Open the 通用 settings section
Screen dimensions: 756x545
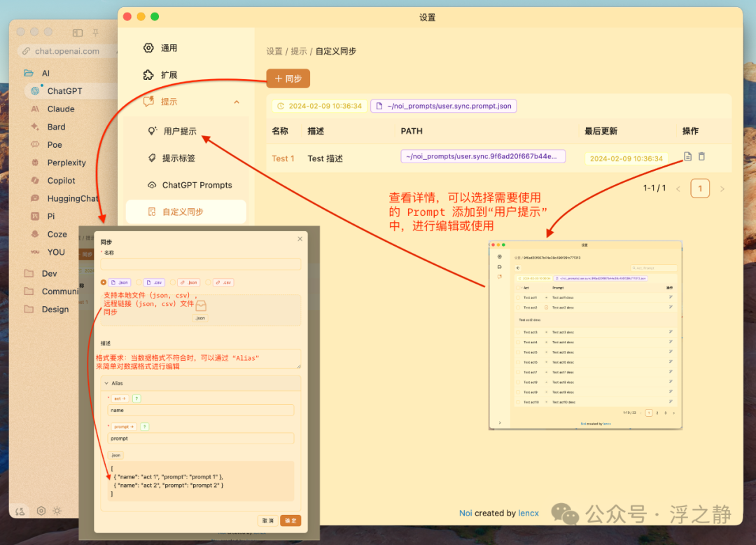pos(160,48)
